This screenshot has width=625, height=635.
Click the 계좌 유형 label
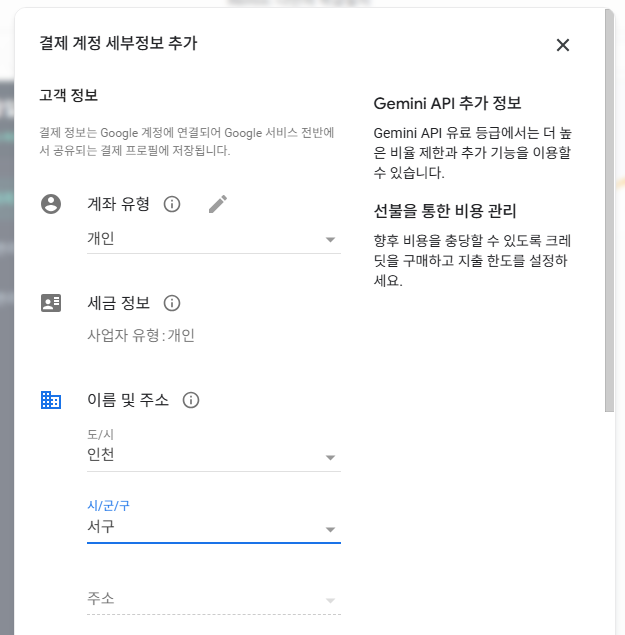(119, 204)
